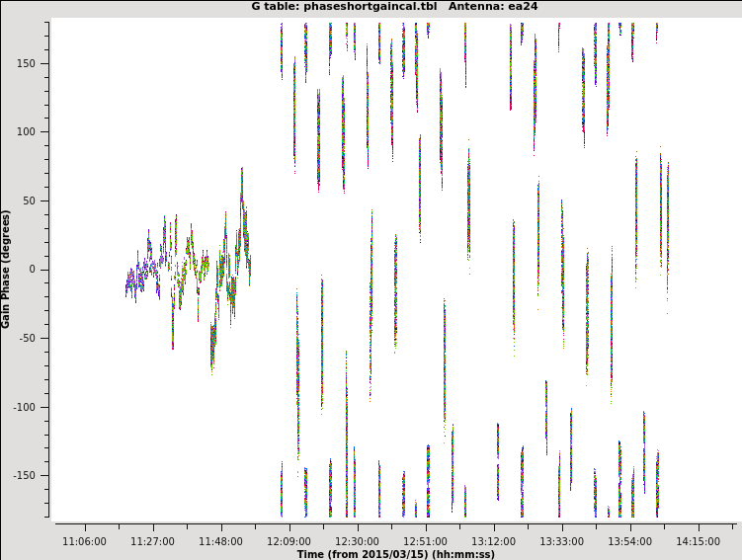Pick the -100 value on the y-axis
The width and height of the screenshot is (742, 560).
click(34, 407)
